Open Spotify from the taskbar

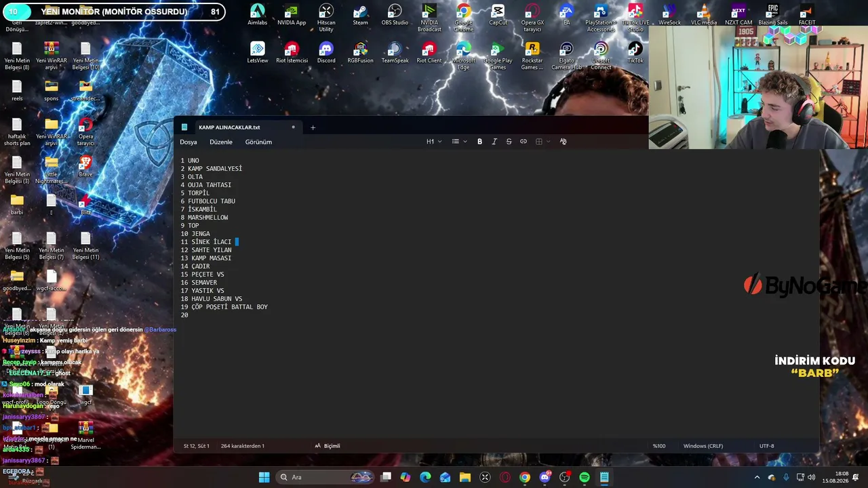pos(585,477)
